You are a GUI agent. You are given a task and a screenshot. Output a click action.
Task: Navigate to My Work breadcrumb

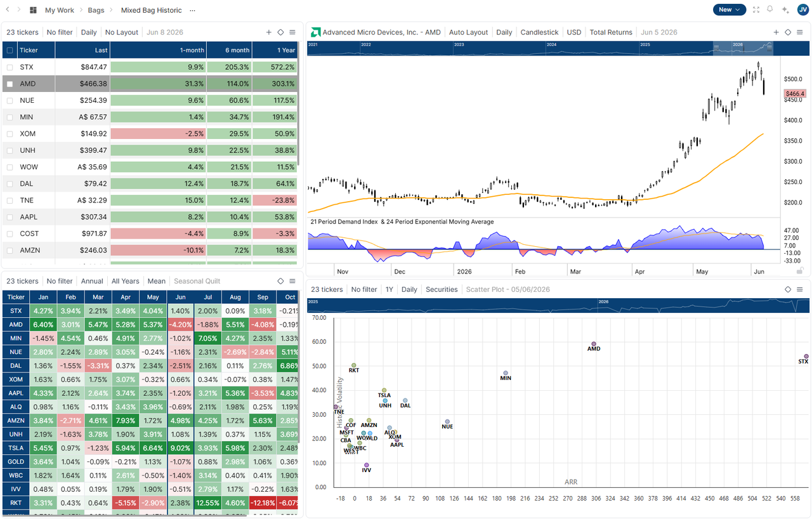pyautogui.click(x=60, y=10)
